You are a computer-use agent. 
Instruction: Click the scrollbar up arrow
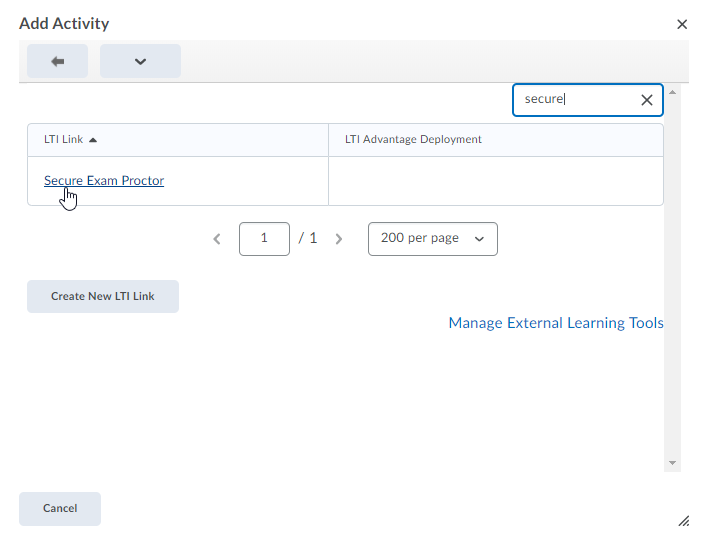pos(672,92)
